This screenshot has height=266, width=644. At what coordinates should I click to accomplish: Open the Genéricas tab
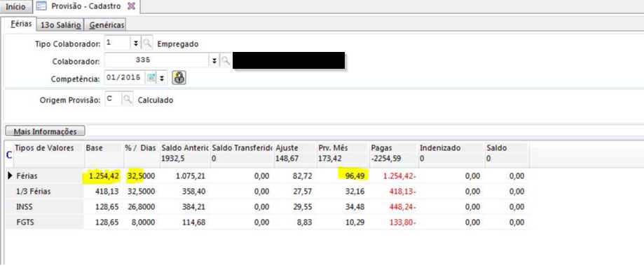pyautogui.click(x=107, y=25)
